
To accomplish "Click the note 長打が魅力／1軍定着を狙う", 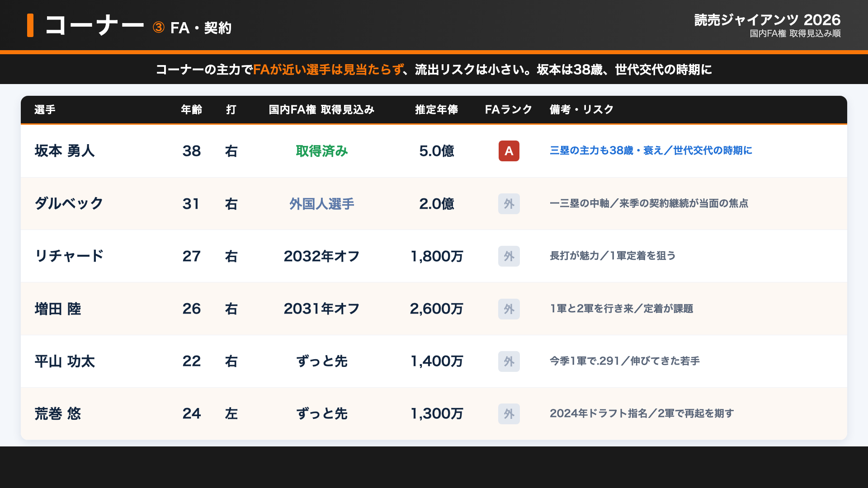I will click(613, 256).
